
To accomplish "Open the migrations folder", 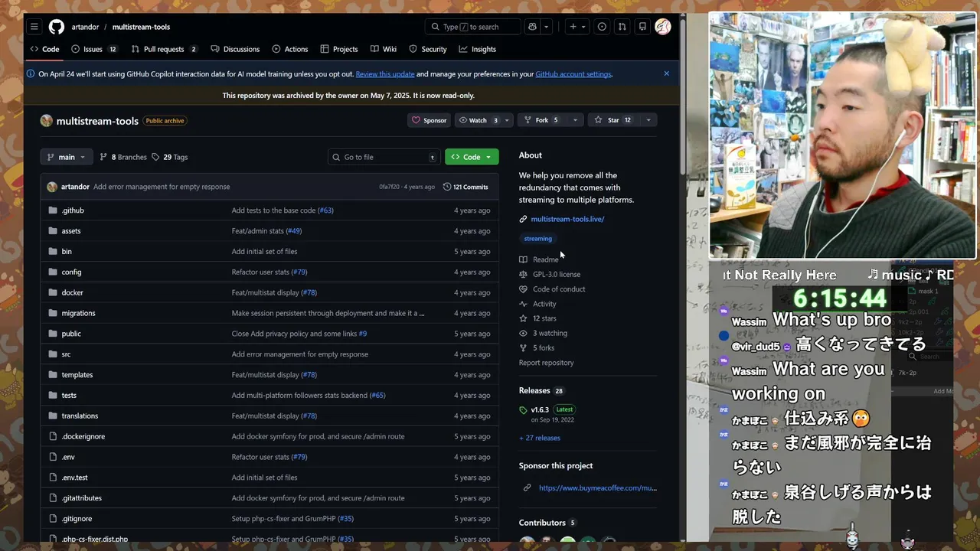I will [x=78, y=313].
